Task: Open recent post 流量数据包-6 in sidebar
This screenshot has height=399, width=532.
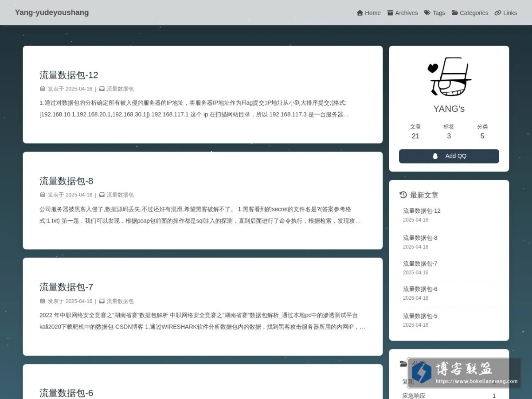Action: click(x=420, y=289)
